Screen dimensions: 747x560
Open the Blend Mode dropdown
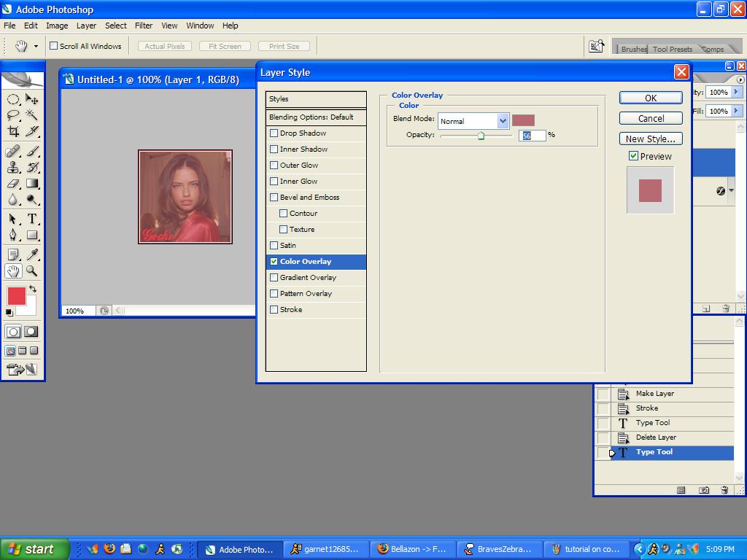pos(503,121)
